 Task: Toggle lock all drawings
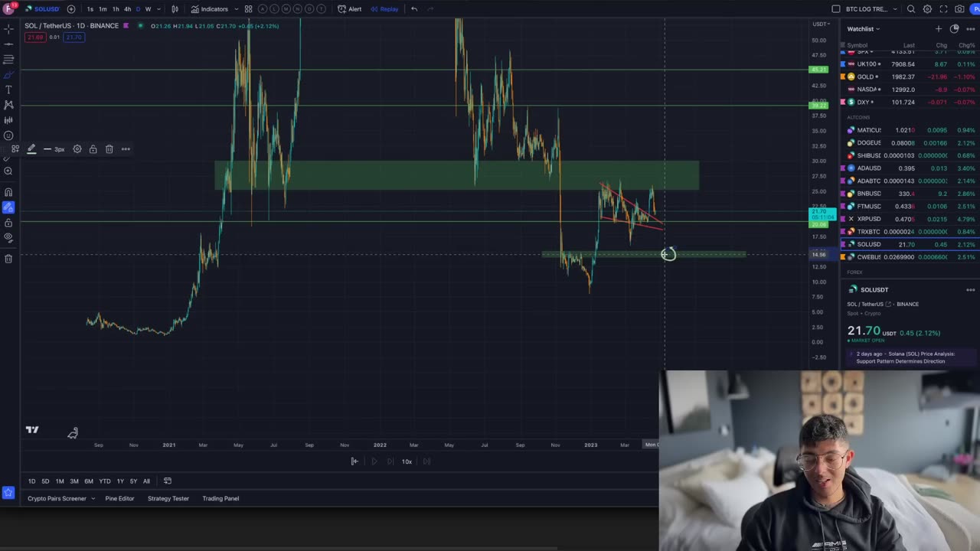pyautogui.click(x=8, y=223)
